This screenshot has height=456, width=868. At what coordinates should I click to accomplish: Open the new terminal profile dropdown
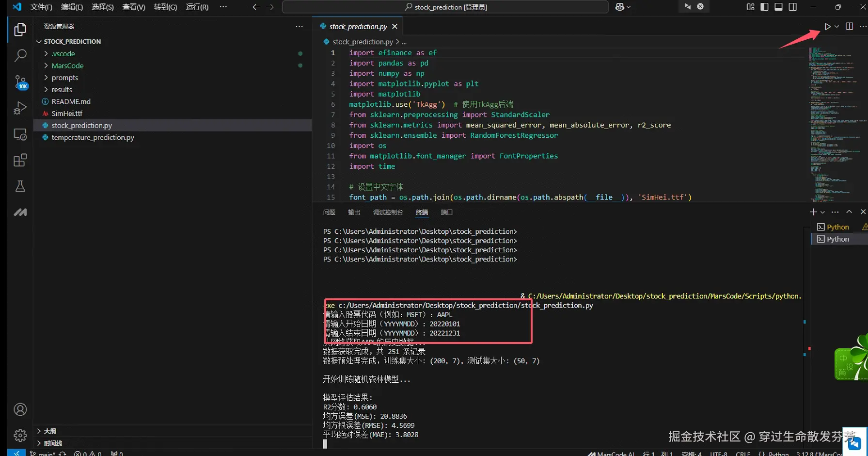822,212
